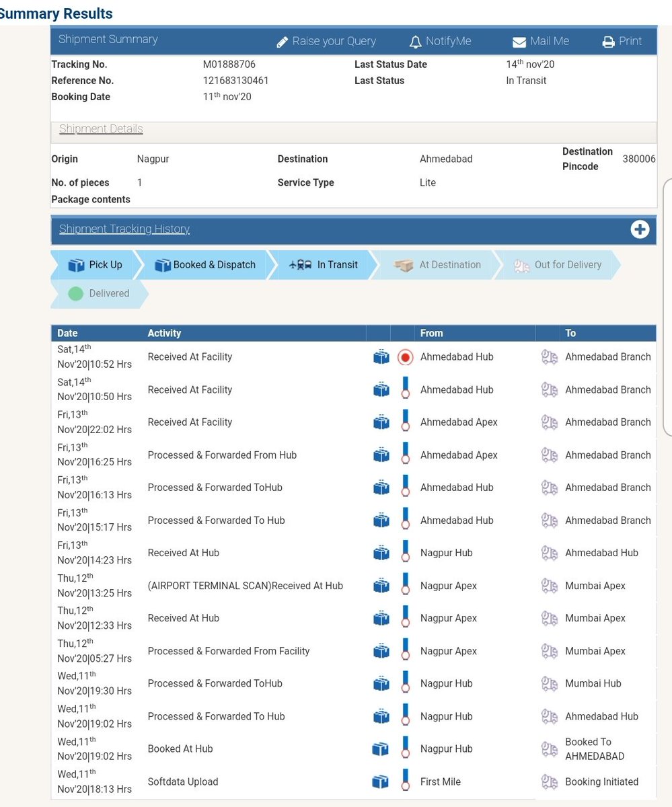Click the Pick Up box icon
The height and width of the screenshot is (807, 672).
tap(76, 265)
